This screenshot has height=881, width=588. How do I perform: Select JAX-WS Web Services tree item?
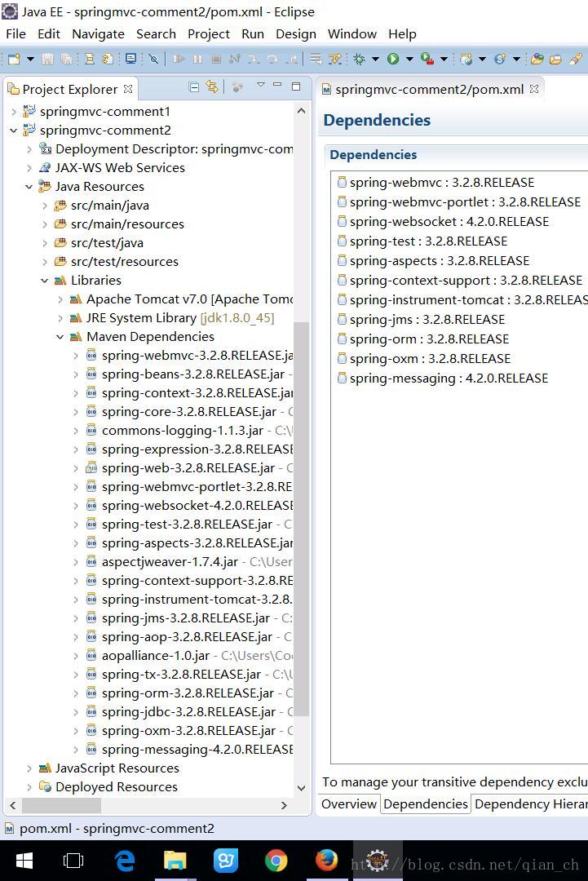[112, 167]
